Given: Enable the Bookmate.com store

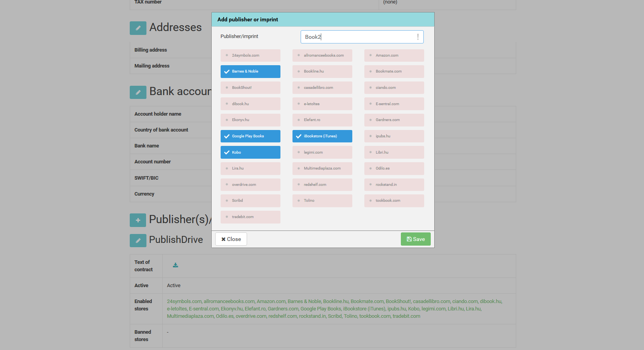Looking at the screenshot, I should 394,71.
